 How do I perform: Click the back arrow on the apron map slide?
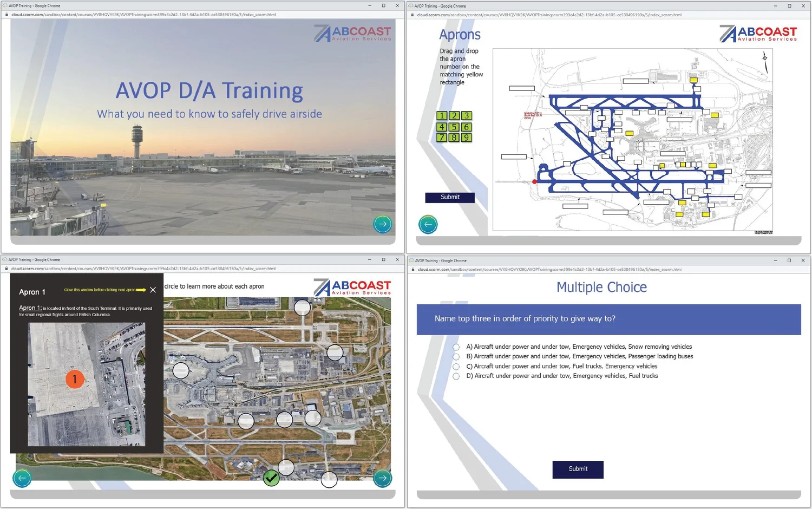coord(22,478)
